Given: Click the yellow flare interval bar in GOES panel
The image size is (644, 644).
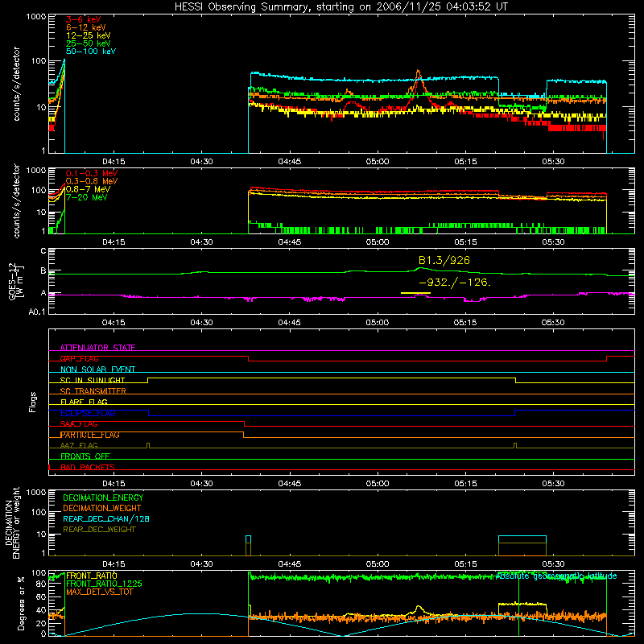Looking at the screenshot, I should click(x=415, y=293).
